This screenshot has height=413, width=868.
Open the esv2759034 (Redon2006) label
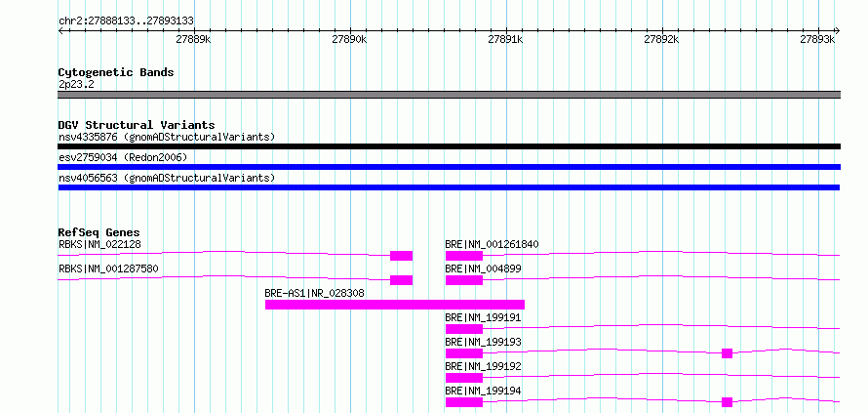tap(123, 157)
